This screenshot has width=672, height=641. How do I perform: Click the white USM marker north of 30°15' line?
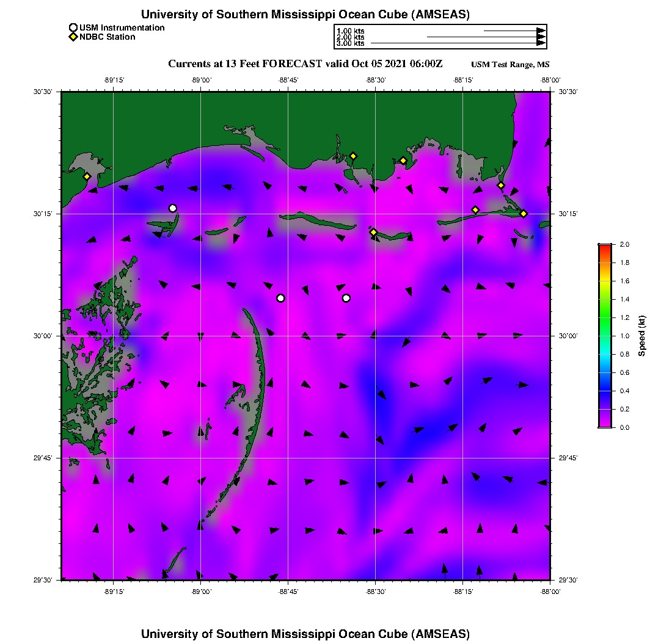(173, 208)
